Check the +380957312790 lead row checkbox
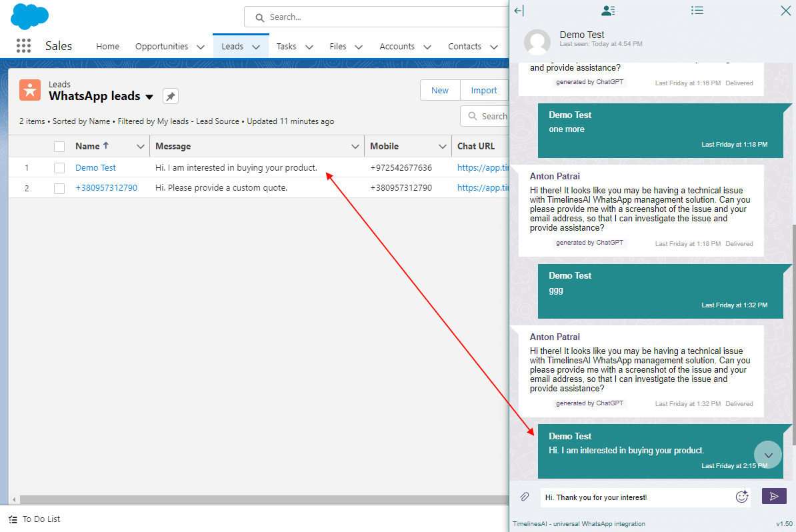 pos(59,187)
